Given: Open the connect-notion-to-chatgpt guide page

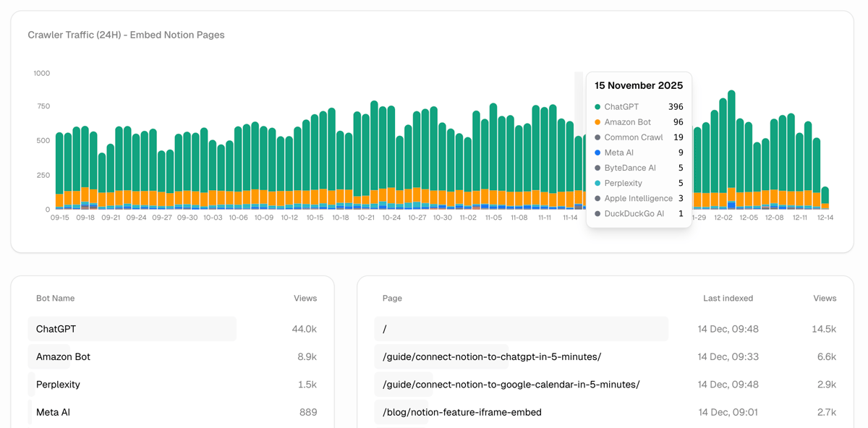Looking at the screenshot, I should (492, 356).
